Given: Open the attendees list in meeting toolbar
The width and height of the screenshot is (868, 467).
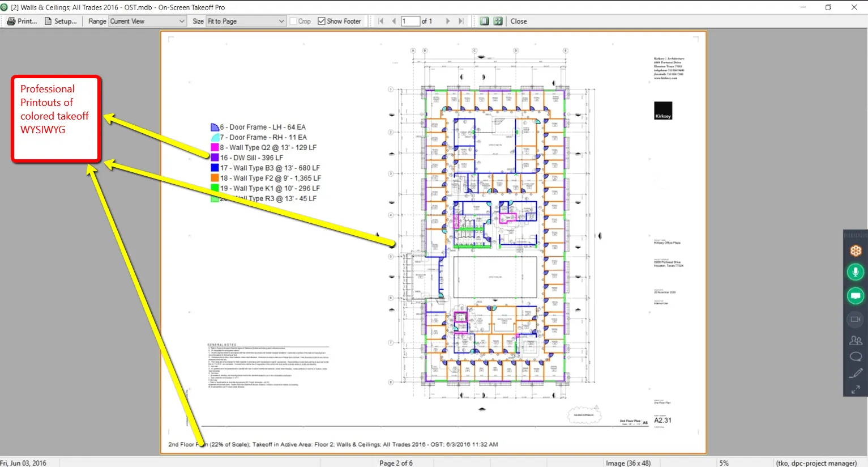Looking at the screenshot, I should click(x=856, y=341).
